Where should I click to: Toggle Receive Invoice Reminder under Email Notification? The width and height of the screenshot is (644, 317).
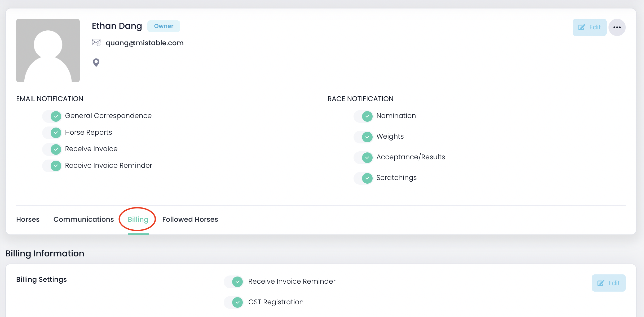tap(52, 166)
